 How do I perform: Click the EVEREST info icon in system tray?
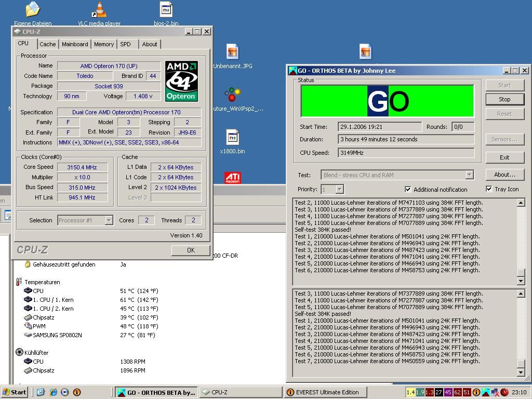click(476, 393)
